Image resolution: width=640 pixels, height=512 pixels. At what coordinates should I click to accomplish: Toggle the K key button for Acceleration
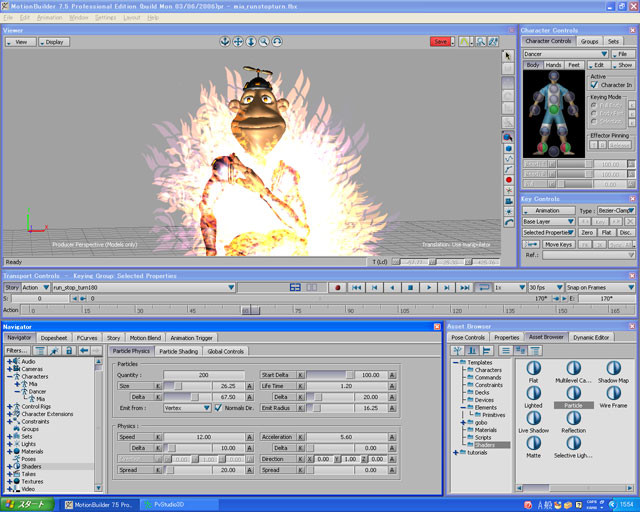pyautogui.click(x=300, y=437)
